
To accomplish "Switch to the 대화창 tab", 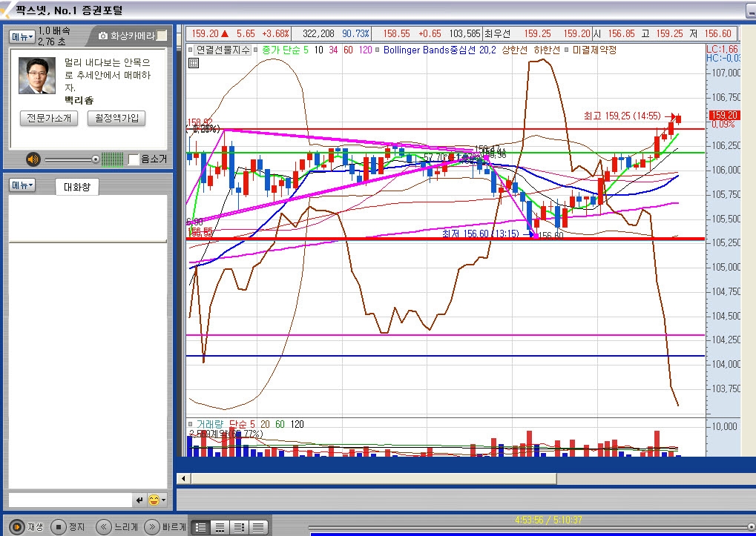I will tap(76, 187).
